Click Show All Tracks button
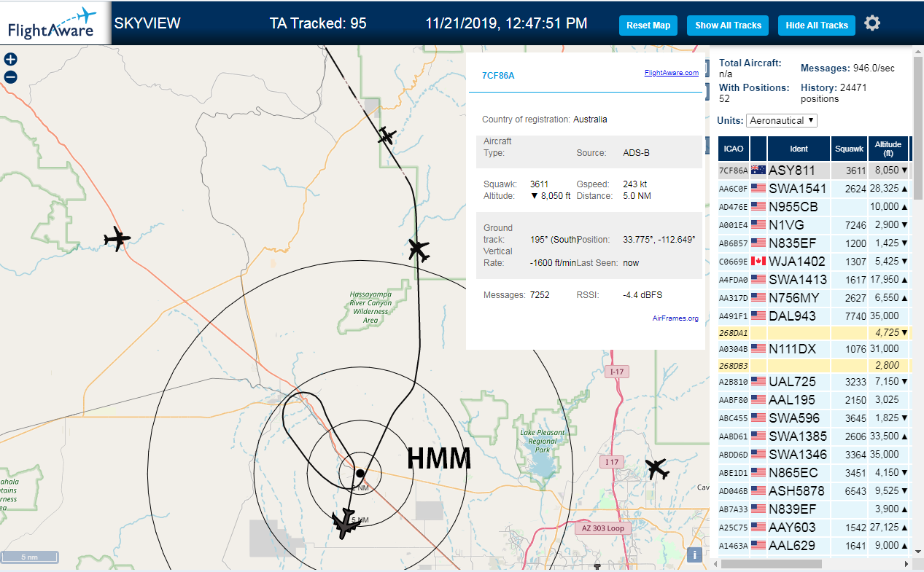This screenshot has height=572, width=924. 728,26
